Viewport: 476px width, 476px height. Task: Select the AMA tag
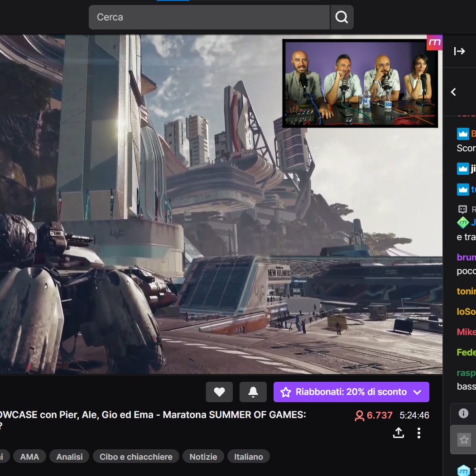[30, 457]
